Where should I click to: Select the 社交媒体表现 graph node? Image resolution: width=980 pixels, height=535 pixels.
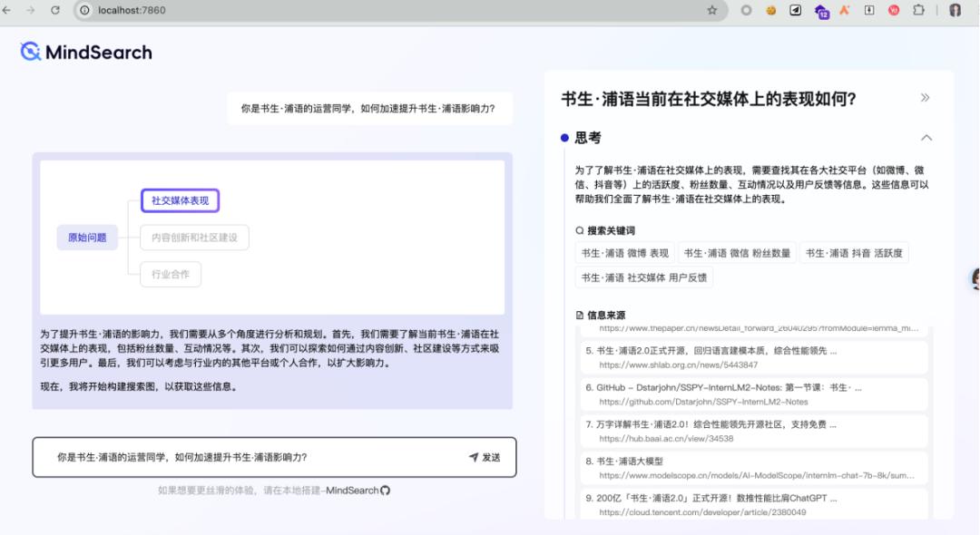[x=180, y=200]
